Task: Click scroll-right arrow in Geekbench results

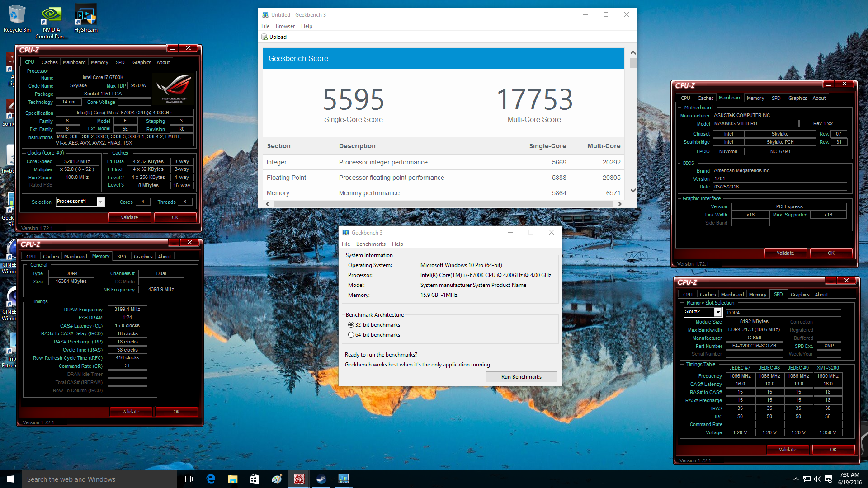Action: tap(619, 204)
